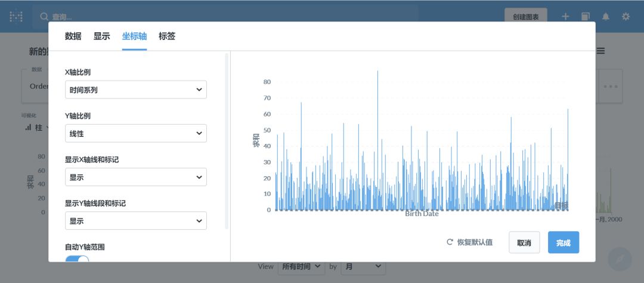This screenshot has height=283, width=644.
Task: Click the bar chart visualization icon
Action: (28, 128)
